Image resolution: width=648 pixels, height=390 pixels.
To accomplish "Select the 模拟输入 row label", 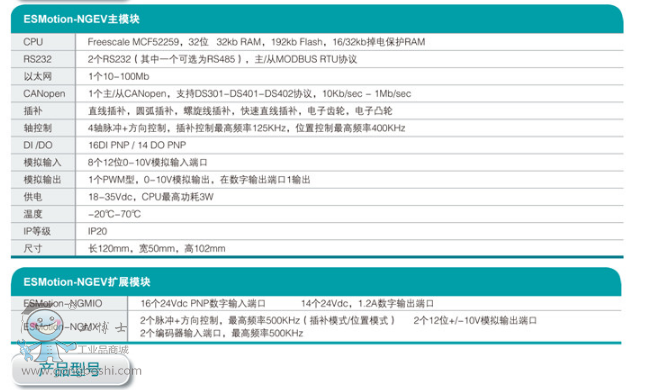I will (x=42, y=162).
